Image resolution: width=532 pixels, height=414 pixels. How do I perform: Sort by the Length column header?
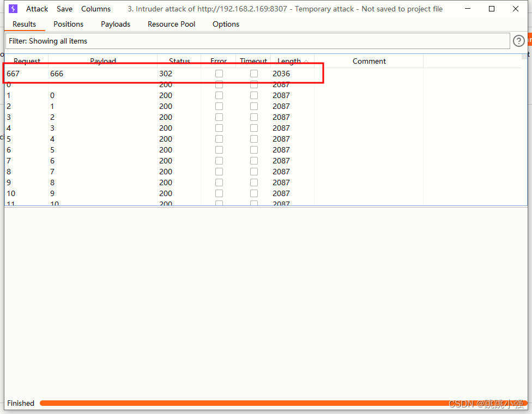click(x=293, y=61)
